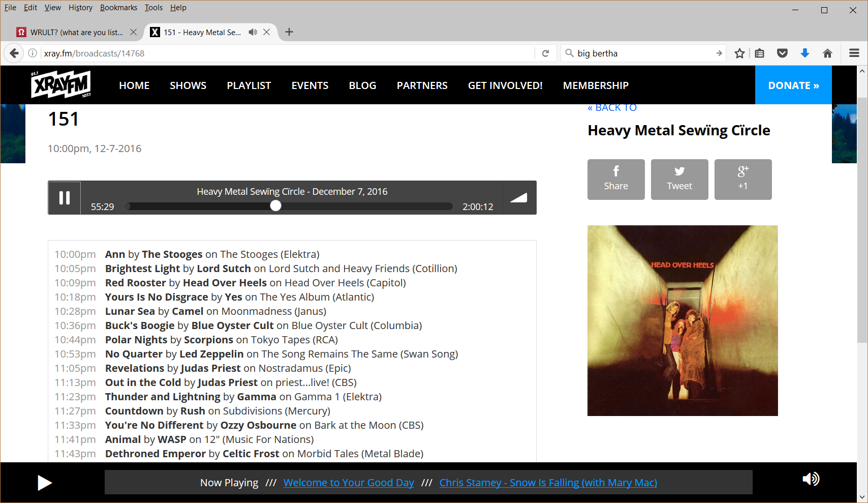Open the Edit menu
868x503 pixels.
pos(30,8)
